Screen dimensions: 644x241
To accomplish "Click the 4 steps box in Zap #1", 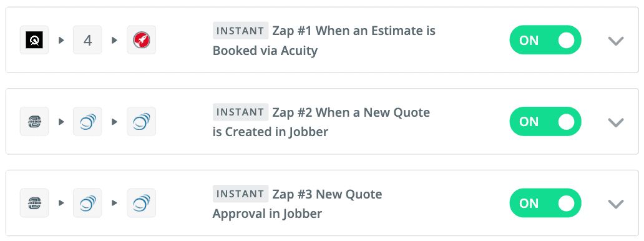I will [x=87, y=40].
